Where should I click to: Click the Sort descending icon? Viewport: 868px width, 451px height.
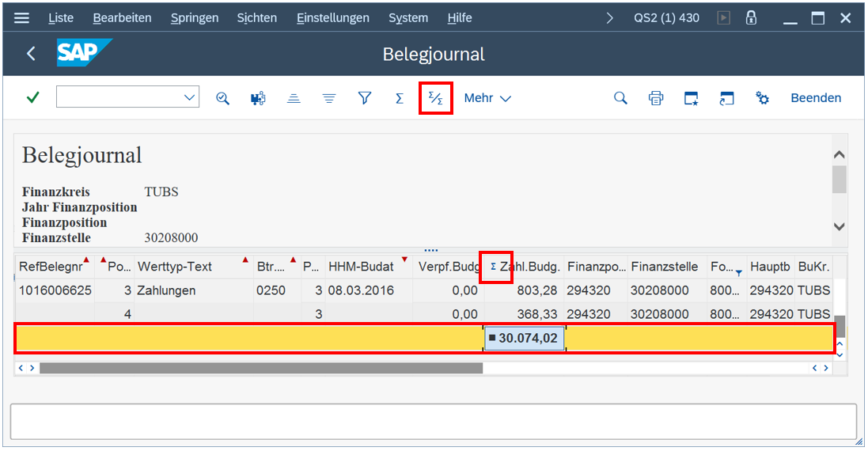(x=329, y=98)
